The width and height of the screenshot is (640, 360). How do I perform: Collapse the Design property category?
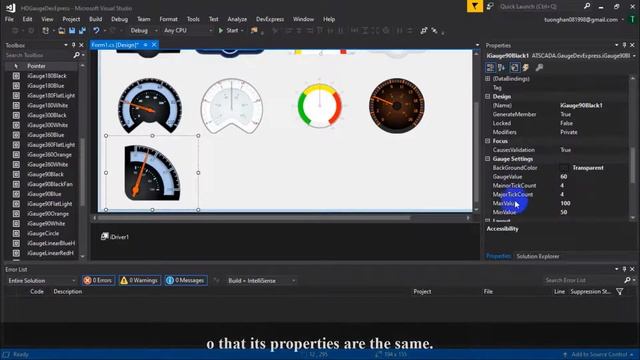(x=488, y=97)
